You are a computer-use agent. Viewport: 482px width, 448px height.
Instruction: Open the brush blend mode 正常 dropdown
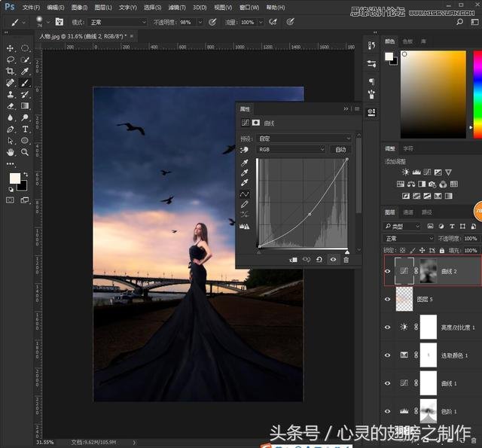[117, 22]
